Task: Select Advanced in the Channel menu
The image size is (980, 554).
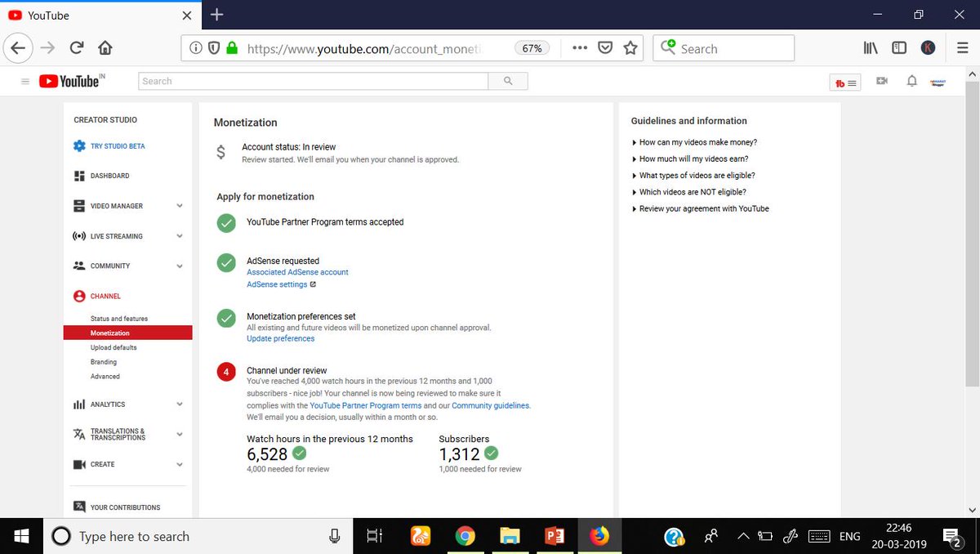Action: pyautogui.click(x=105, y=377)
